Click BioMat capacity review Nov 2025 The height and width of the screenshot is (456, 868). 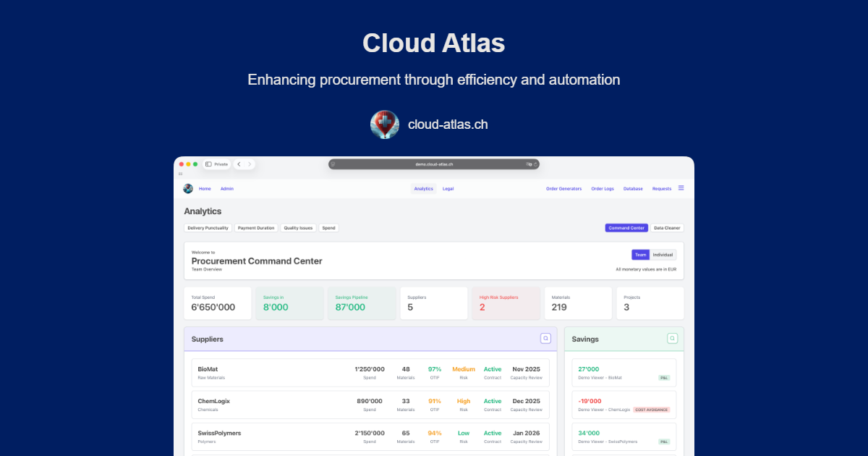[527, 369]
